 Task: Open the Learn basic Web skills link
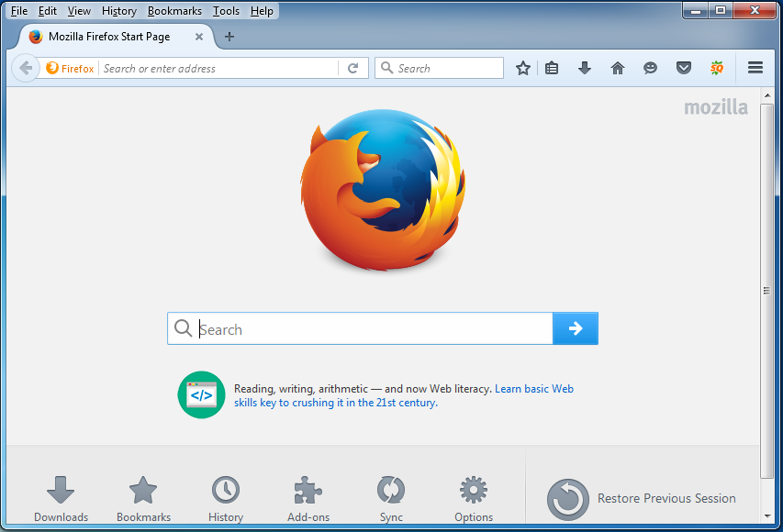404,395
